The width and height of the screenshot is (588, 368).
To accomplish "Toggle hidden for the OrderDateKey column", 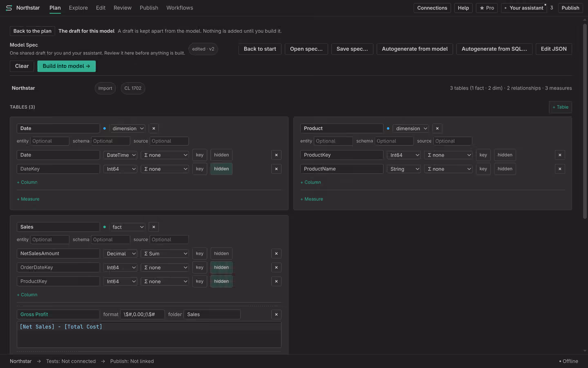I will tap(221, 267).
